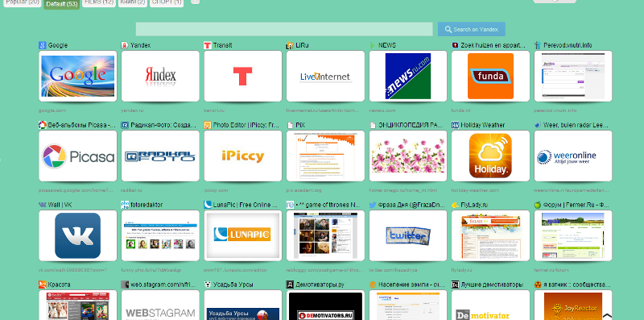
Task: Click the google.com URL link
Action: (x=52, y=110)
